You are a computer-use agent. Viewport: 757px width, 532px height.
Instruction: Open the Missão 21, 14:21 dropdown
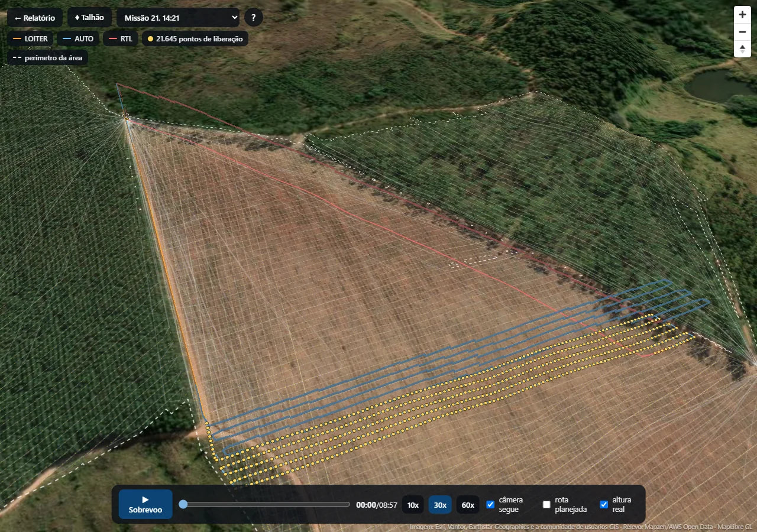178,18
